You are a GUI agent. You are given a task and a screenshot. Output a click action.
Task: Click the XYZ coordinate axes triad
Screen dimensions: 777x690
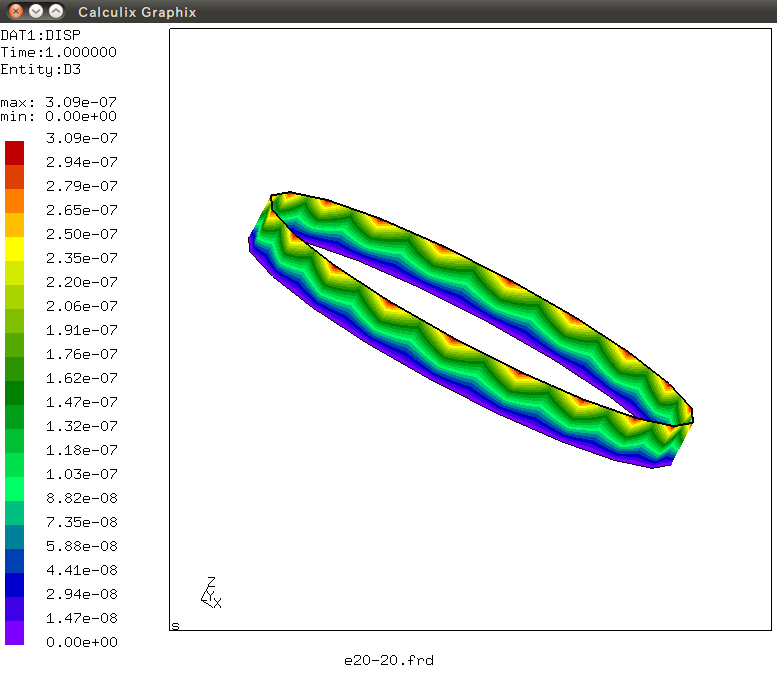[x=211, y=592]
